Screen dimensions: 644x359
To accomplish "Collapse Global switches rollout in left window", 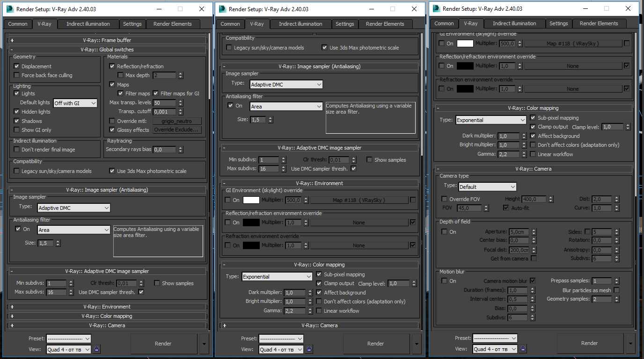I will pyautogui.click(x=108, y=50).
